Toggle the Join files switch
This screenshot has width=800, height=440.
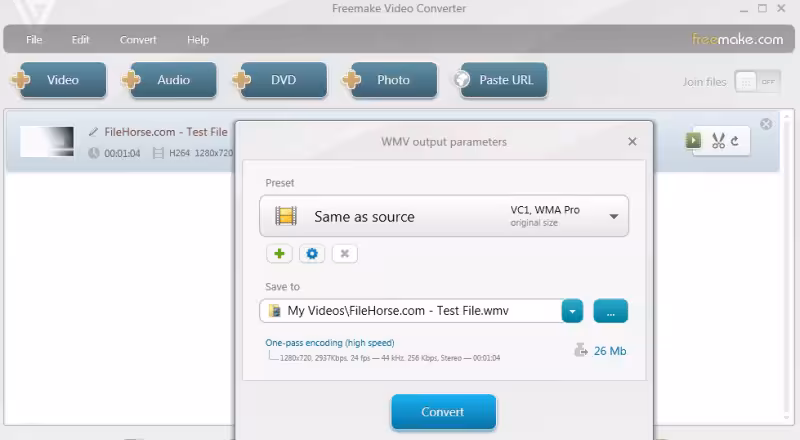(x=757, y=82)
